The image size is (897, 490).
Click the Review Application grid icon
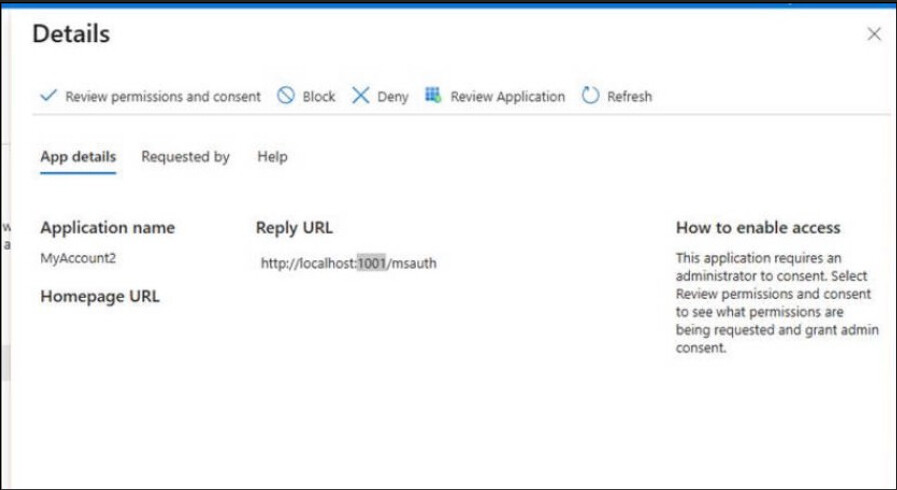(433, 95)
